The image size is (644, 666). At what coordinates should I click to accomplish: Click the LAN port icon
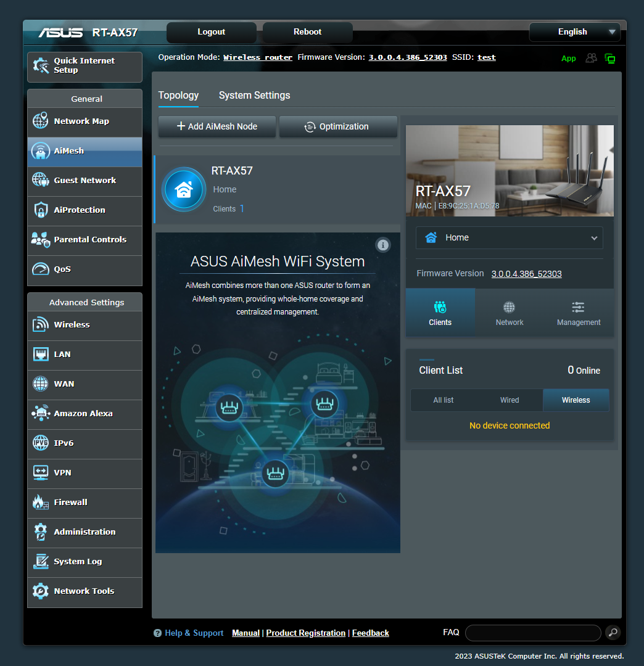pyautogui.click(x=41, y=354)
